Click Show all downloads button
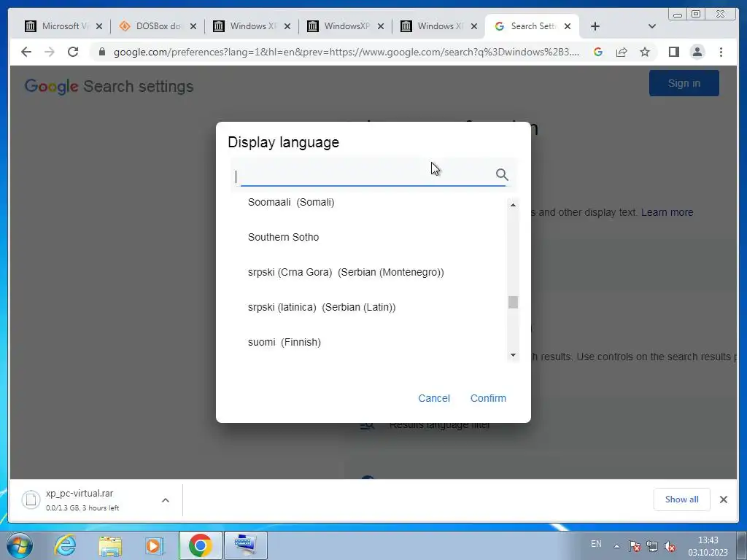Image resolution: width=747 pixels, height=560 pixels. pos(682,499)
